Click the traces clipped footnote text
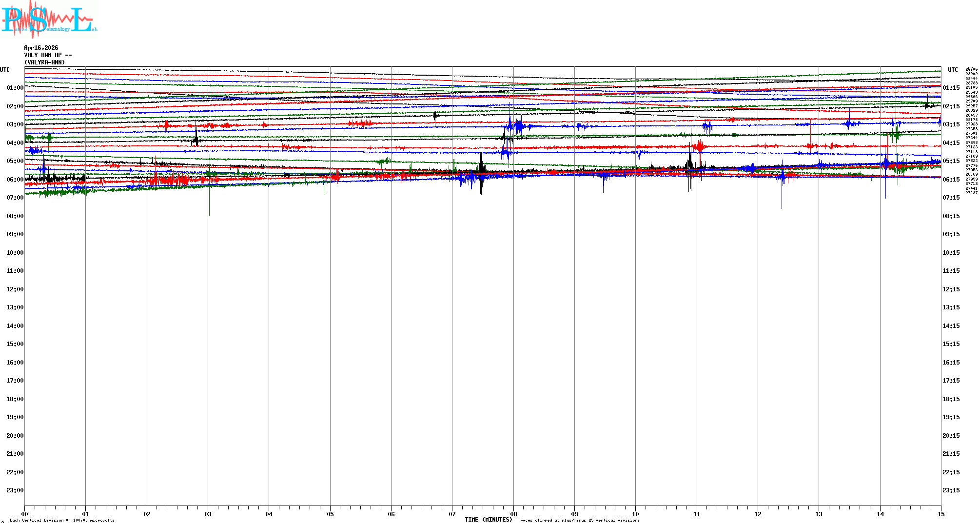Image resolution: width=980 pixels, height=527 pixels. [578, 520]
